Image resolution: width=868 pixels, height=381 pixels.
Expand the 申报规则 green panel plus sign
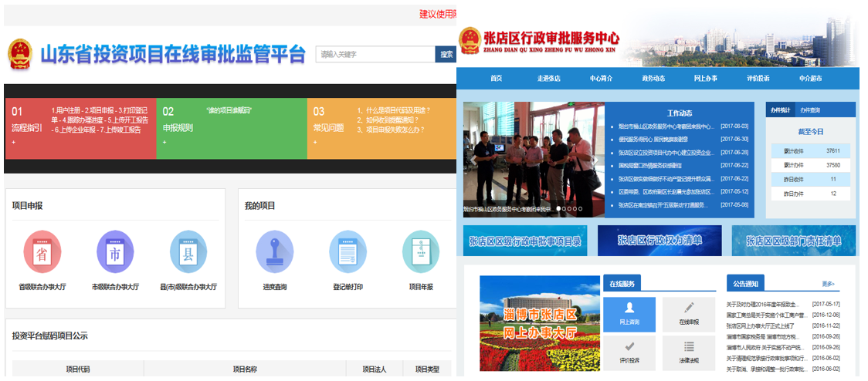click(x=164, y=143)
